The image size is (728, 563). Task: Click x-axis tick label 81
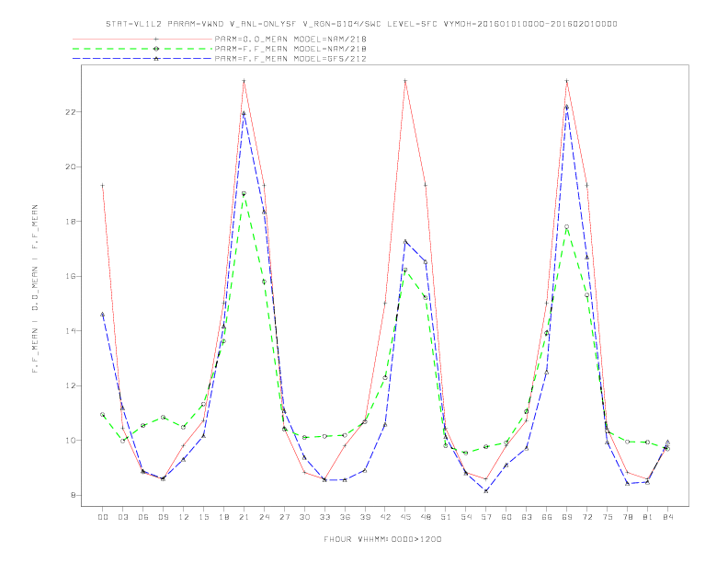pos(648,517)
